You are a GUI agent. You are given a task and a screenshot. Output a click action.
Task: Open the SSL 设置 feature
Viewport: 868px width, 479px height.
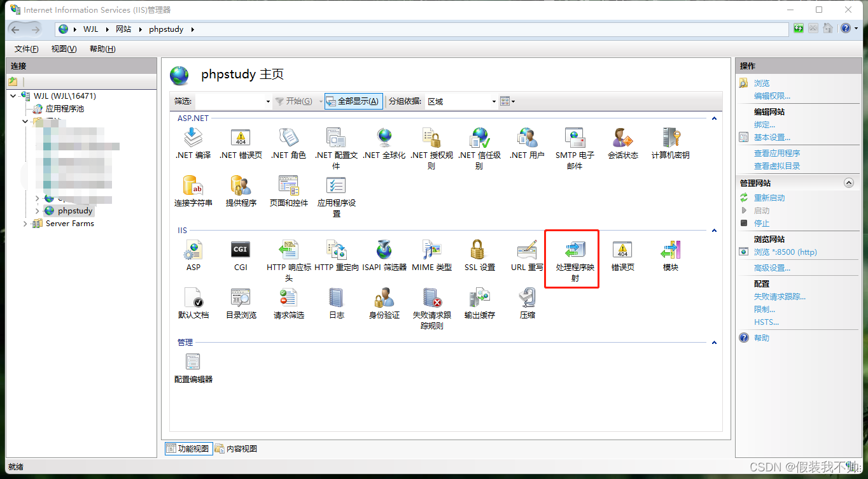(479, 256)
